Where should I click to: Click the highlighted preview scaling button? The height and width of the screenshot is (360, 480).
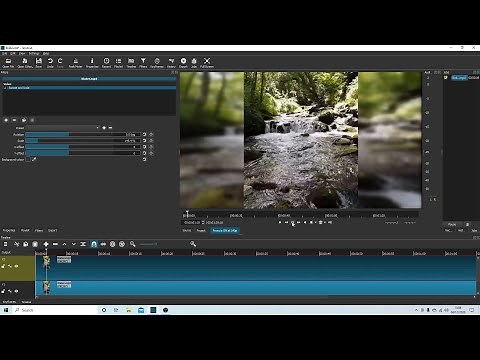[x=225, y=230]
